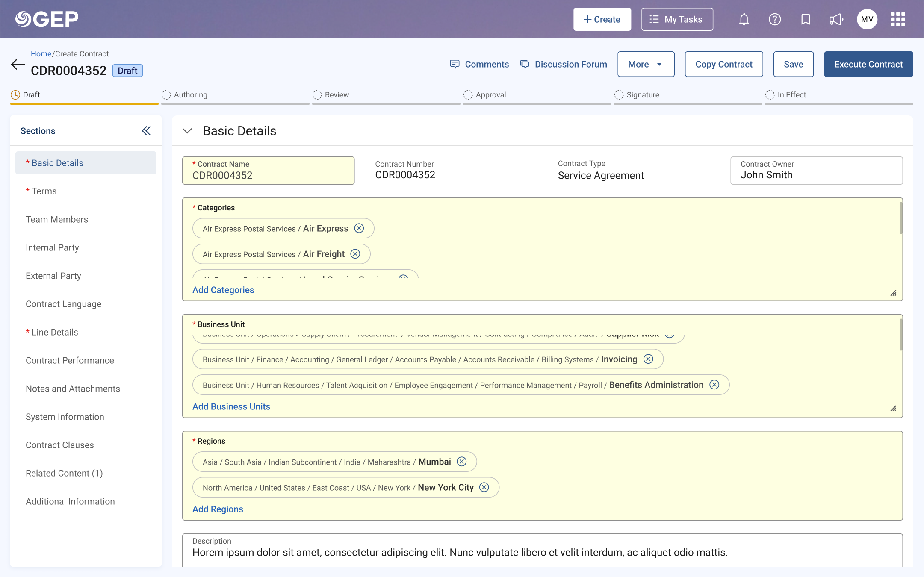Click Add Business Units link
This screenshot has height=577, width=924.
click(231, 406)
